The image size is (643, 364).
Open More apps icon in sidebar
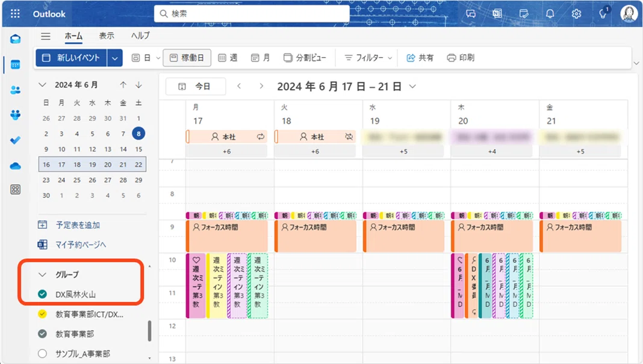(x=16, y=190)
